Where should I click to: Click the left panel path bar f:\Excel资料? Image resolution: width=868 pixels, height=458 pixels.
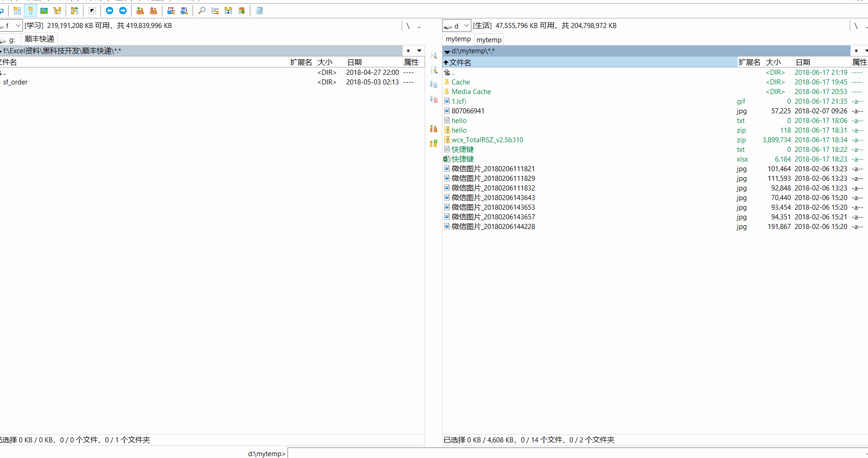pyautogui.click(x=201, y=51)
